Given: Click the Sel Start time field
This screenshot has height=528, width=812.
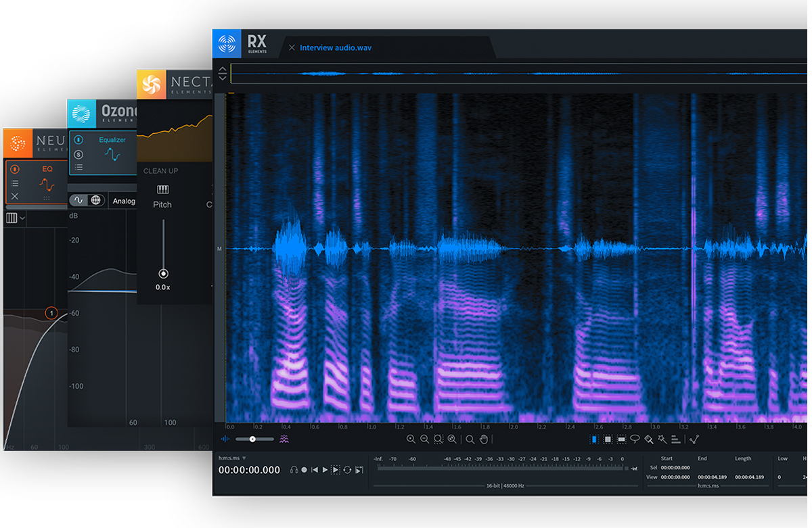Looking at the screenshot, I should tap(676, 468).
